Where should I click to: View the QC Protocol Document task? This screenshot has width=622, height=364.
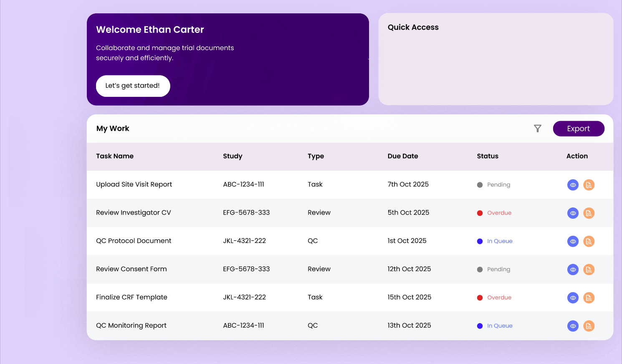tap(573, 241)
